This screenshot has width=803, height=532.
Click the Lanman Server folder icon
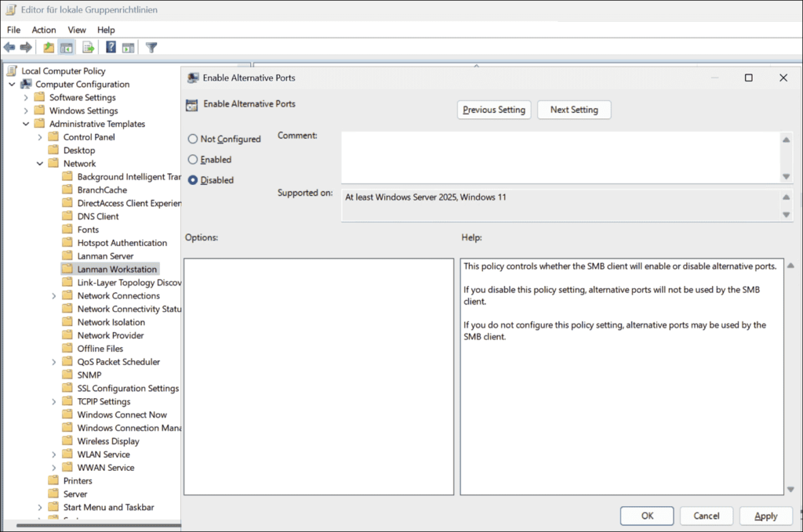pos(67,255)
